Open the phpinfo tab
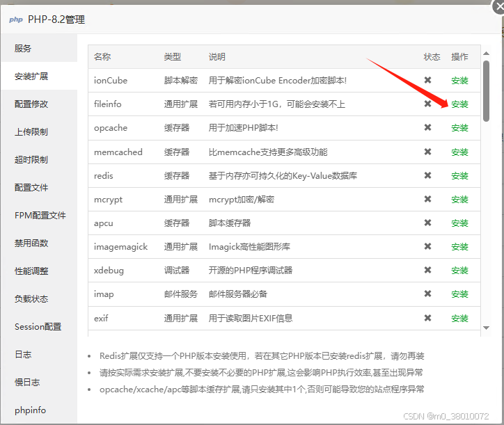Viewport: 504px width, 425px height. (39, 410)
